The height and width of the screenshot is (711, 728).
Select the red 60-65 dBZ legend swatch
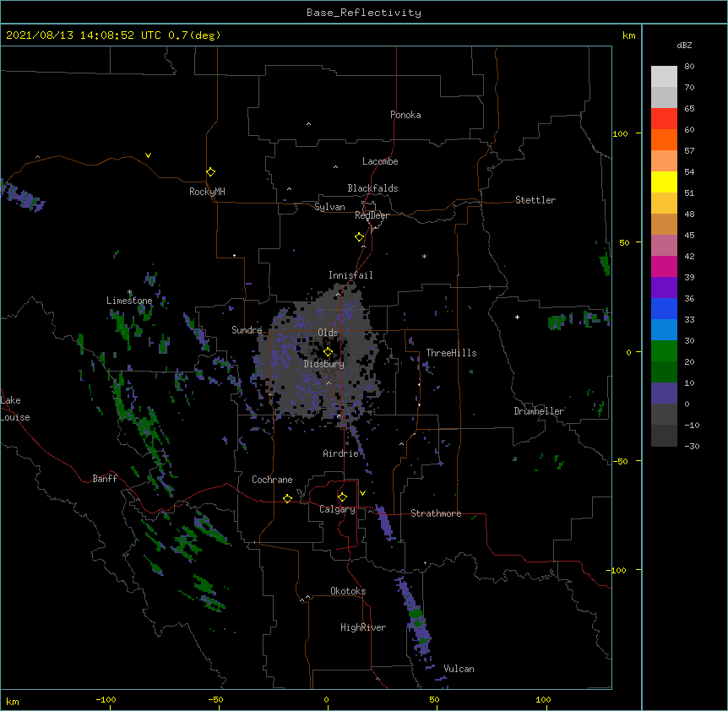click(664, 118)
